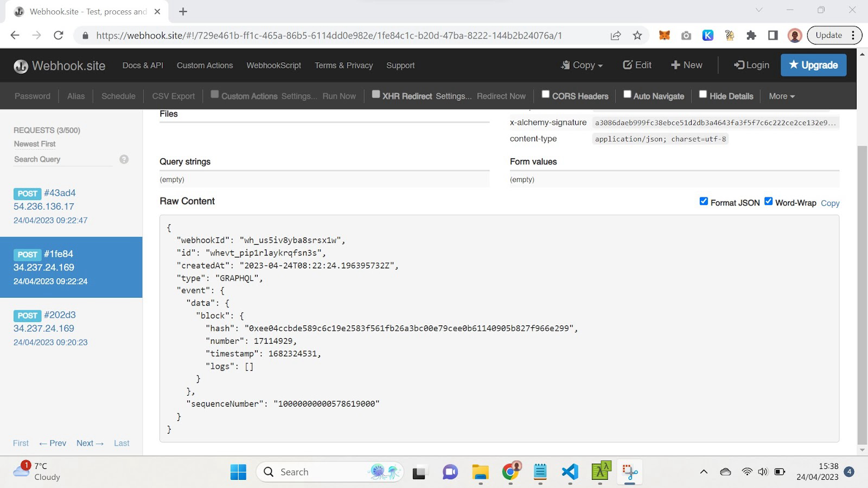Click the blue Upgrade button
The height and width of the screenshot is (488, 868).
click(x=813, y=65)
